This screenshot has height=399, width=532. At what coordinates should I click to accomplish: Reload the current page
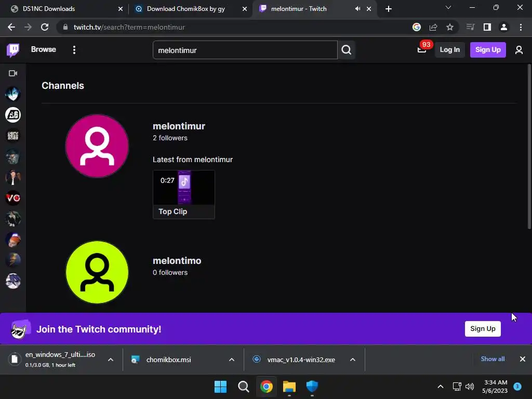[45, 27]
